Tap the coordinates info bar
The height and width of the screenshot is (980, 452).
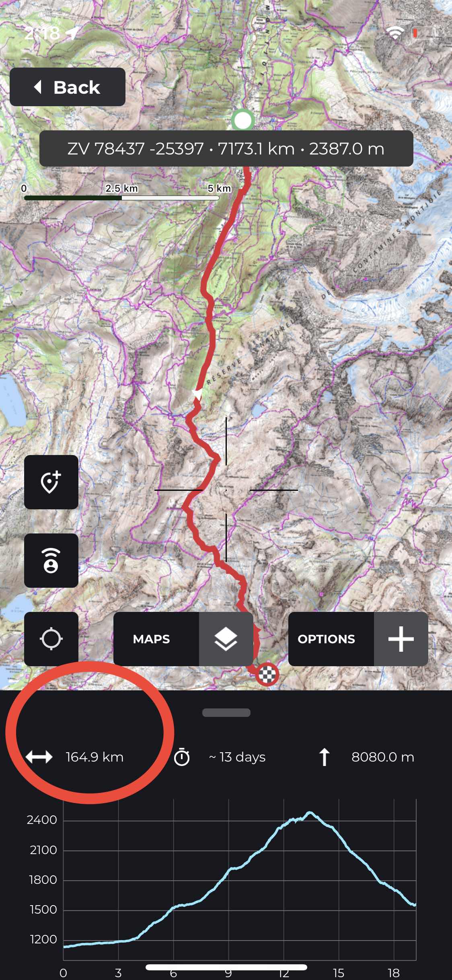(226, 148)
